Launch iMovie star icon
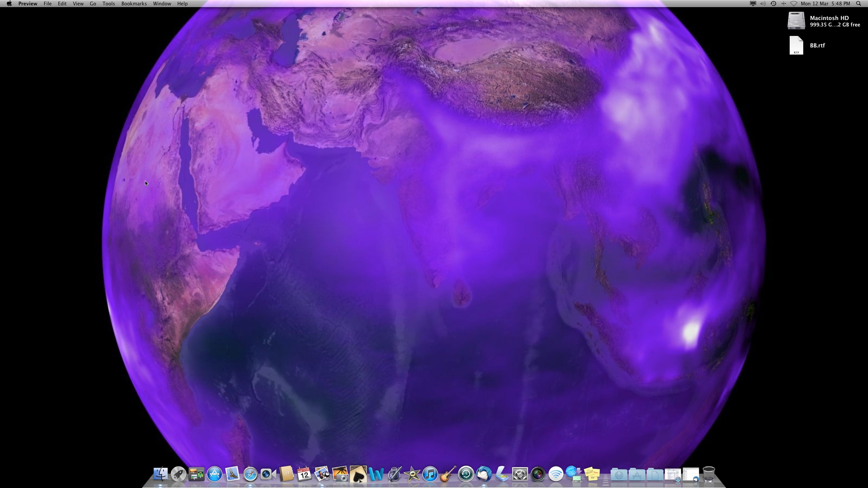Image resolution: width=868 pixels, height=488 pixels. coord(412,474)
